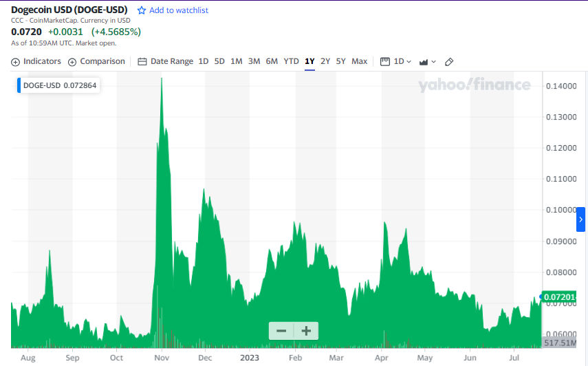Expand the 1D interval dropdown

point(402,61)
